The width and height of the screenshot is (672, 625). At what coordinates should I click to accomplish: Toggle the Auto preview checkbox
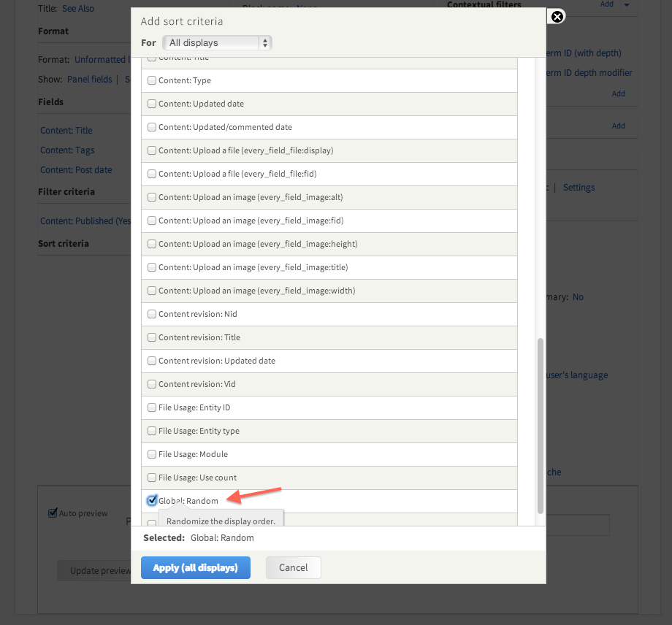coord(53,513)
